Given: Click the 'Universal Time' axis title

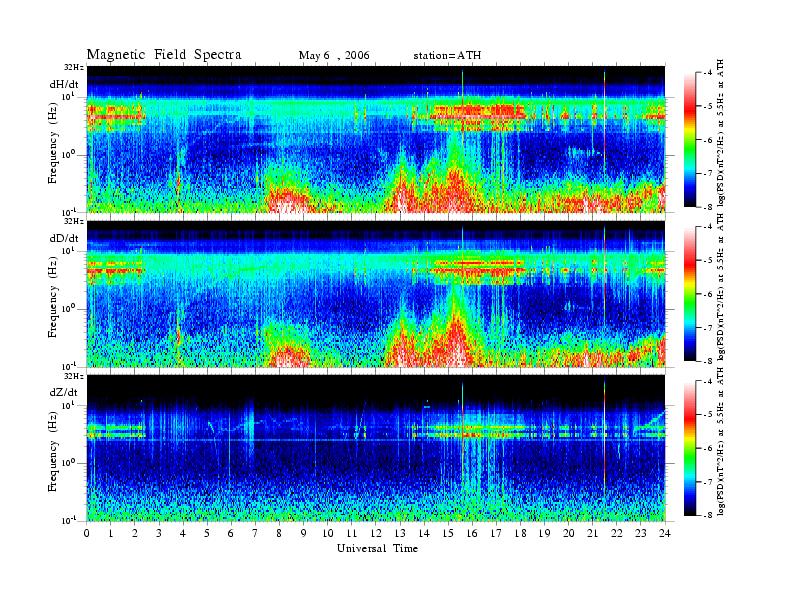Looking at the screenshot, I should pos(377,548).
